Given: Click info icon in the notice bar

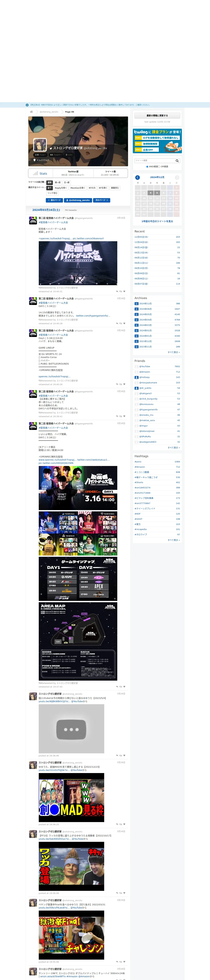Looking at the screenshot, I should pyautogui.click(x=27, y=105).
